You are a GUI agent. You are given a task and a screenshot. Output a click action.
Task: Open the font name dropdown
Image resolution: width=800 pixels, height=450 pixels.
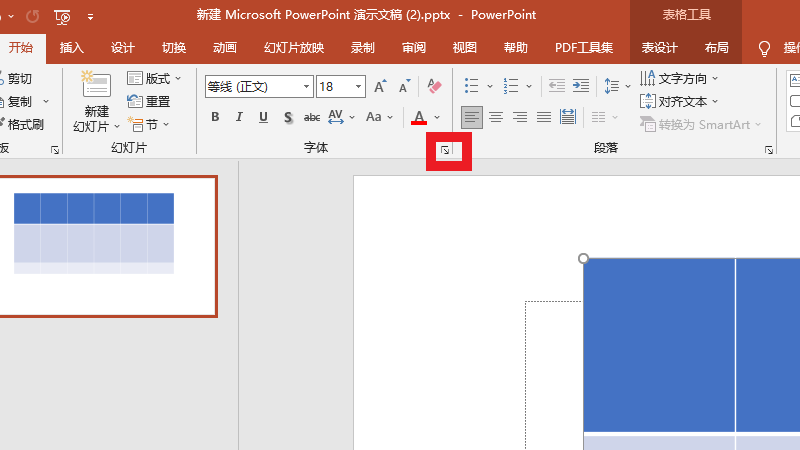[x=306, y=87]
